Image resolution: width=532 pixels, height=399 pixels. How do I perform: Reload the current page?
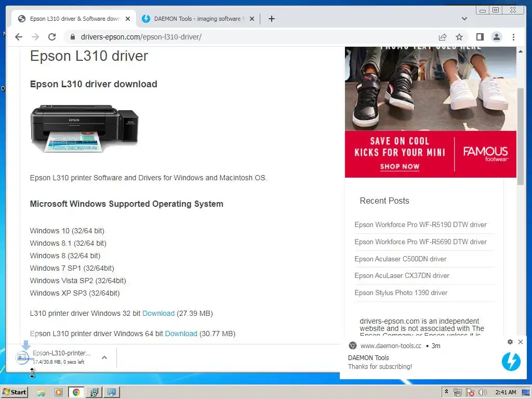pos(52,37)
